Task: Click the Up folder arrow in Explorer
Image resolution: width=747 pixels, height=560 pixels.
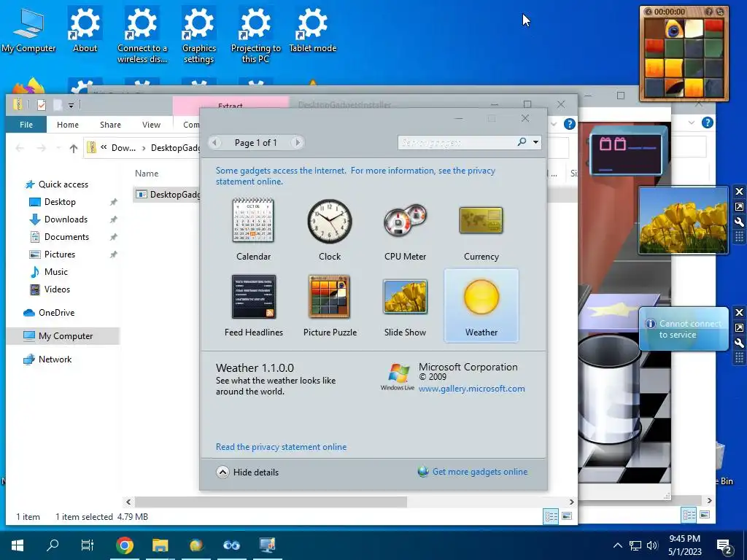Action: coord(74,148)
